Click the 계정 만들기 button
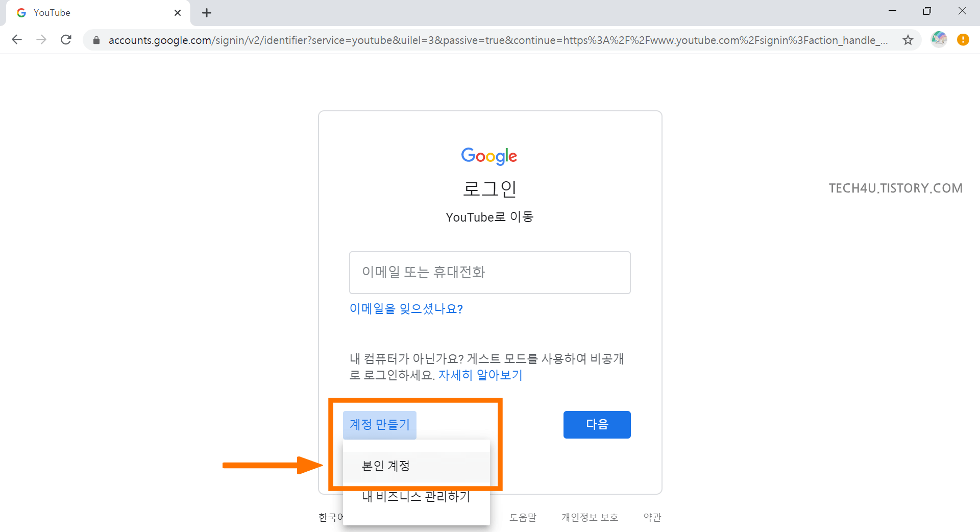980x532 pixels. [x=380, y=425]
